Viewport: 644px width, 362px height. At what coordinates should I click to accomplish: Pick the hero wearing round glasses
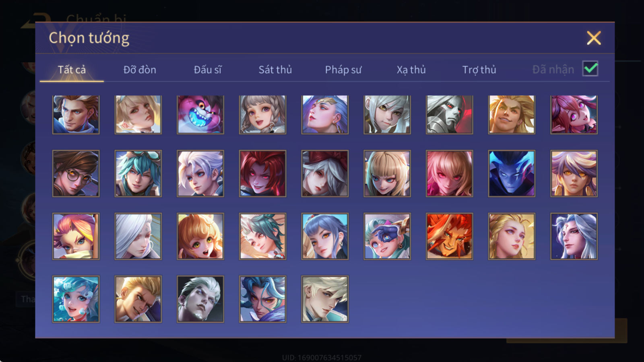tap(76, 173)
